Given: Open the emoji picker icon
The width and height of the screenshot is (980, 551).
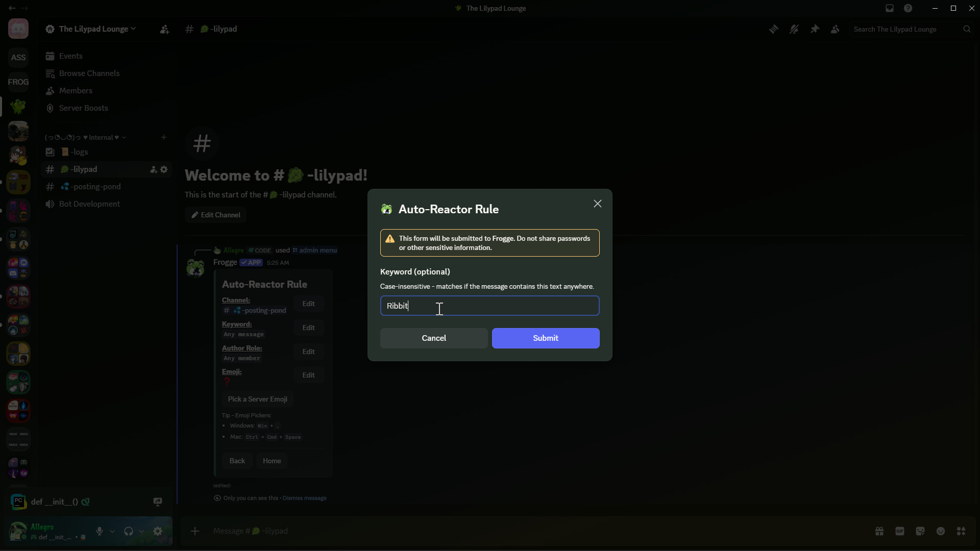Looking at the screenshot, I should click(941, 531).
